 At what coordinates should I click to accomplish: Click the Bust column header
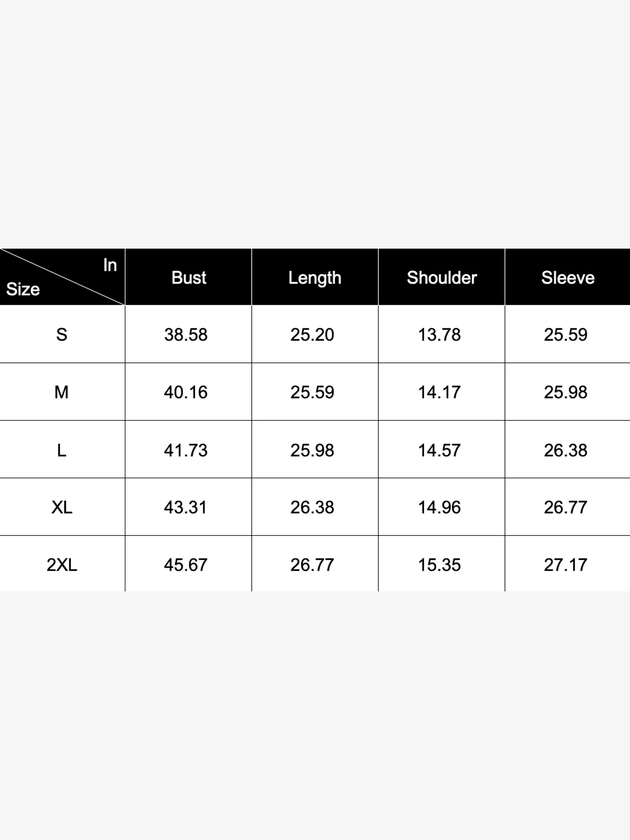click(189, 278)
